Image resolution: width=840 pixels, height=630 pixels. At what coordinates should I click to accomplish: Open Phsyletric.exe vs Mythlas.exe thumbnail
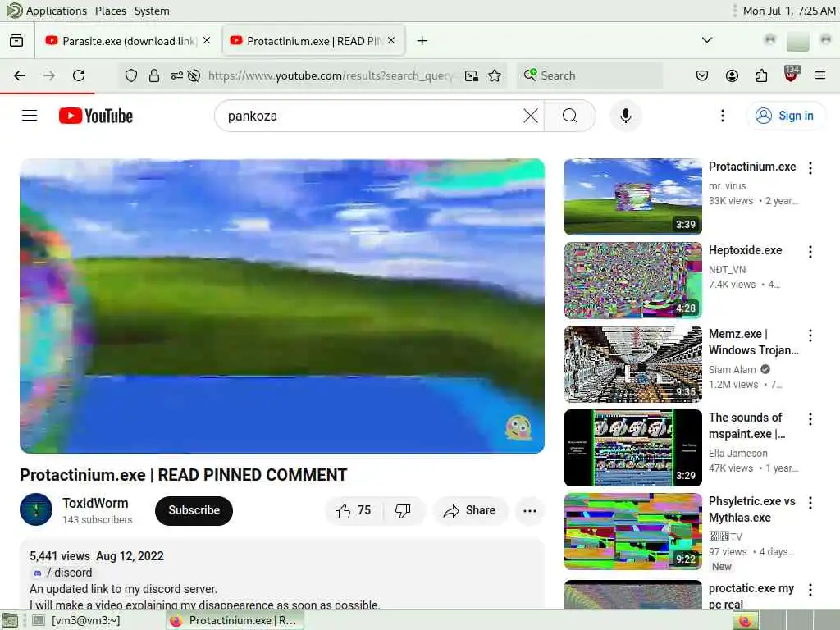632,531
